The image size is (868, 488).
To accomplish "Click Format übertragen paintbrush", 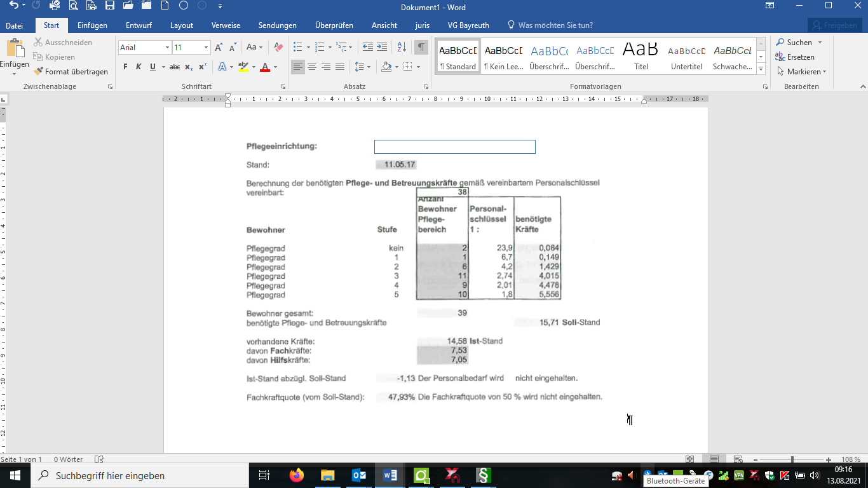I will (x=71, y=72).
